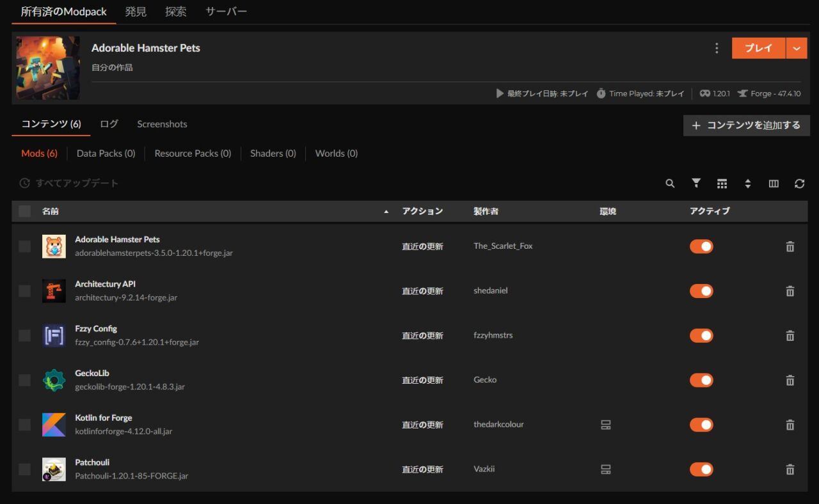Toggle off the Fzzy Config mod
This screenshot has height=504, width=819.
(x=701, y=336)
